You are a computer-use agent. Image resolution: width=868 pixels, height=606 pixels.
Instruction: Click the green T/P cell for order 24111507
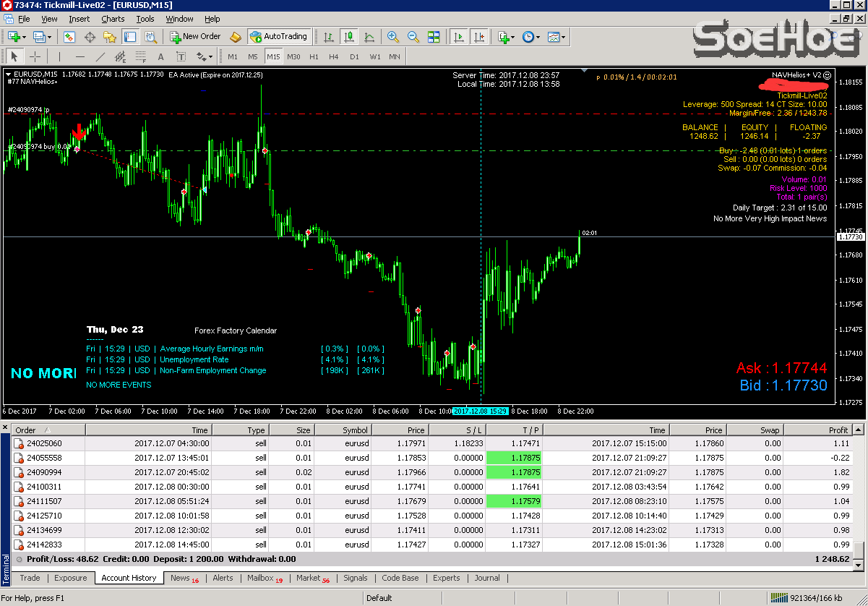pos(513,501)
